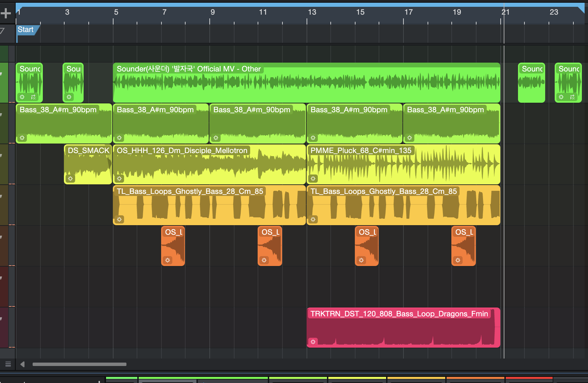Collapse the Bass_38 track using its triangle
Screen dimensions: 588x383
pyautogui.click(x=1, y=115)
